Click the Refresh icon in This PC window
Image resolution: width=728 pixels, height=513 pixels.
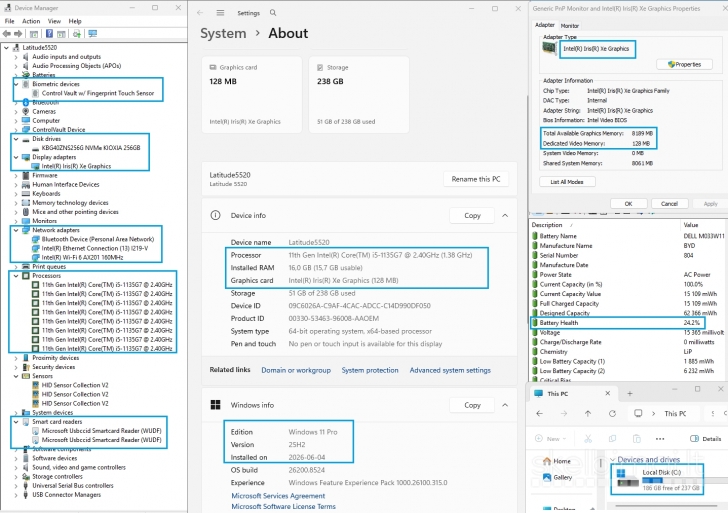[612, 413]
